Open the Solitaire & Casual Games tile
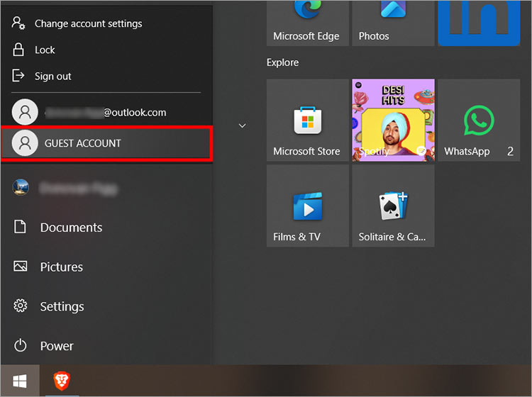The image size is (532, 397). pyautogui.click(x=393, y=206)
